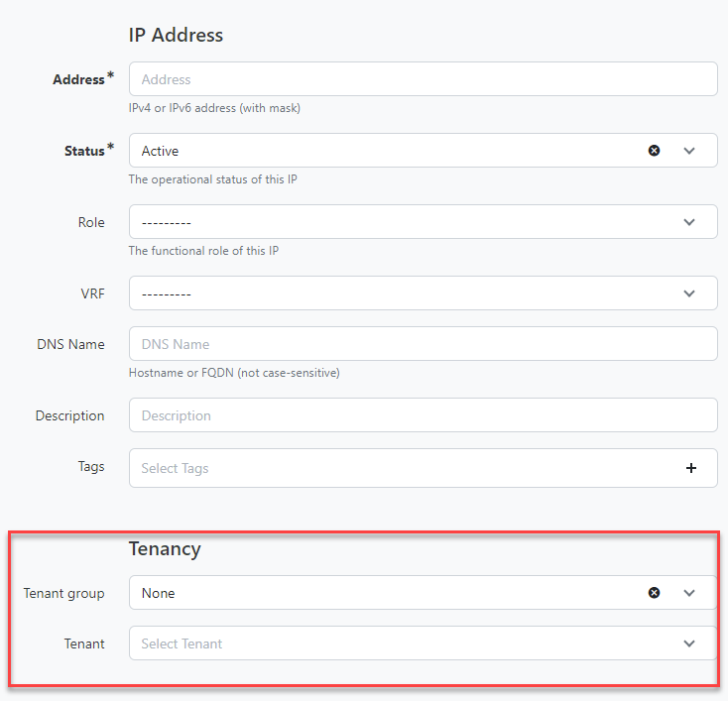Click the Role field label
The width and height of the screenshot is (728, 701).
[x=91, y=222]
